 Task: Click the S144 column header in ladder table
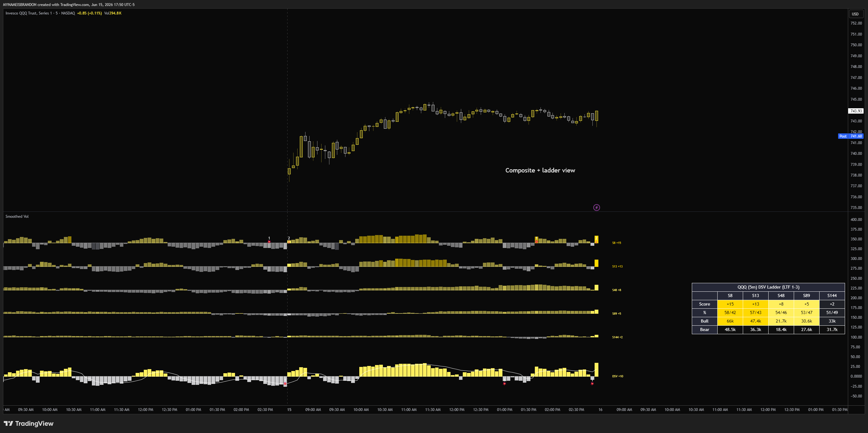832,295
